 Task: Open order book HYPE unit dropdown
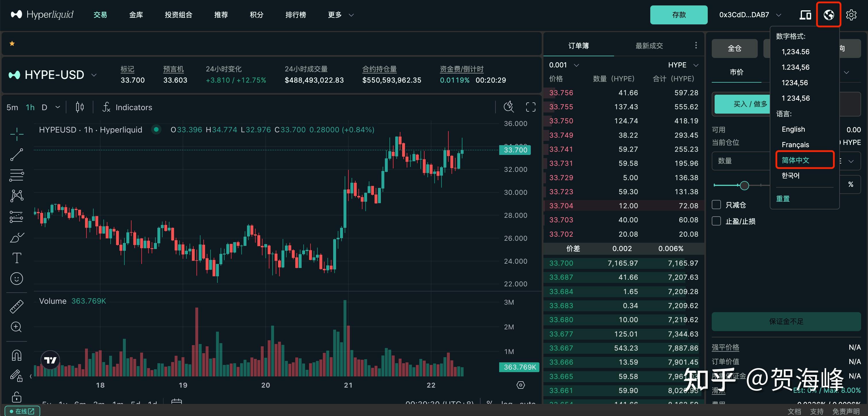683,65
